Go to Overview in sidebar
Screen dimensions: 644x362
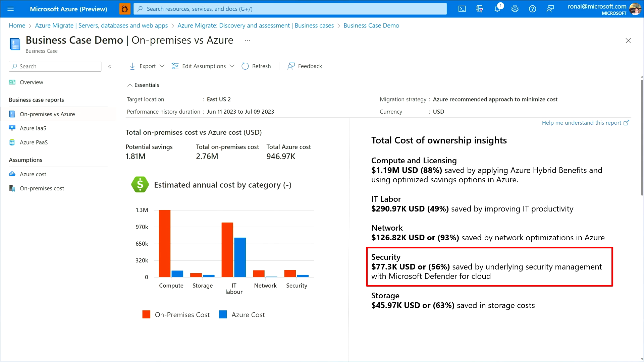[31, 82]
